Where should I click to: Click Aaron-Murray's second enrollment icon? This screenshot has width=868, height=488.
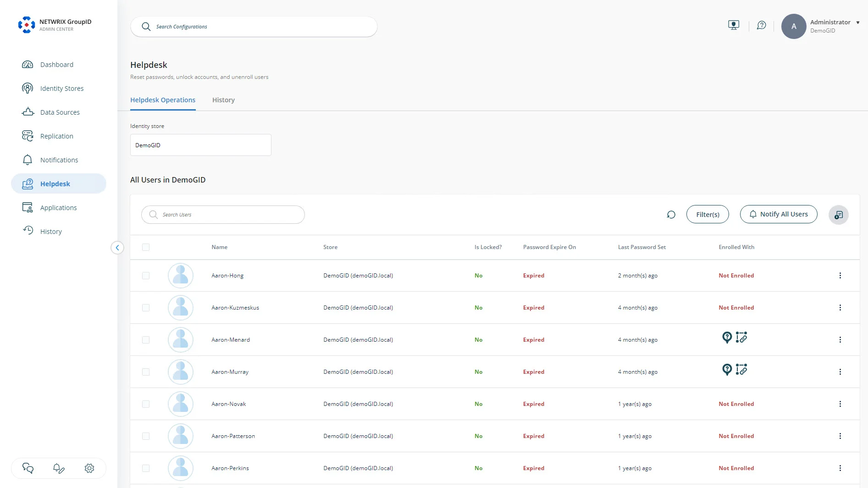pyautogui.click(x=741, y=369)
